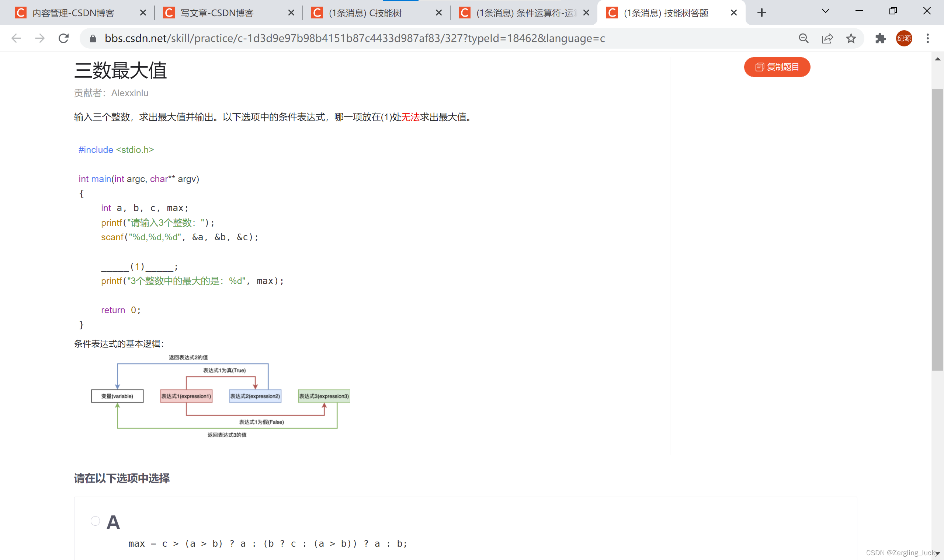944x560 pixels.
Task: View site security lock info
Action: tap(93, 38)
